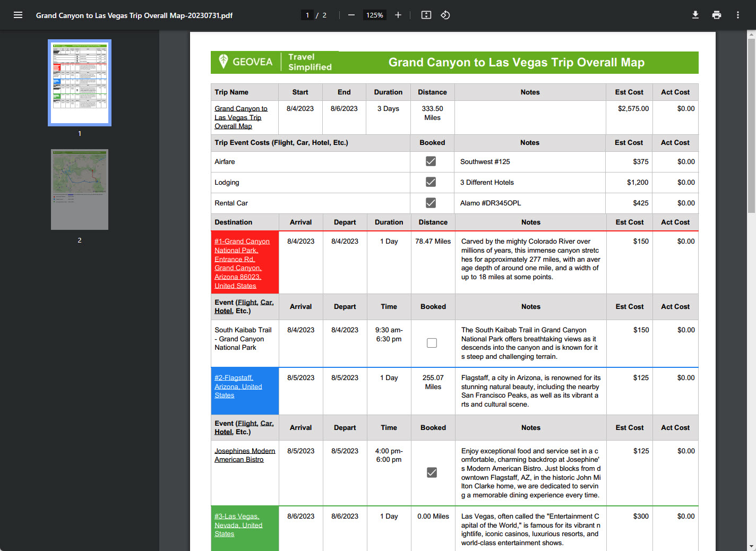Click the page number input field
The image size is (756, 551).
tap(307, 15)
